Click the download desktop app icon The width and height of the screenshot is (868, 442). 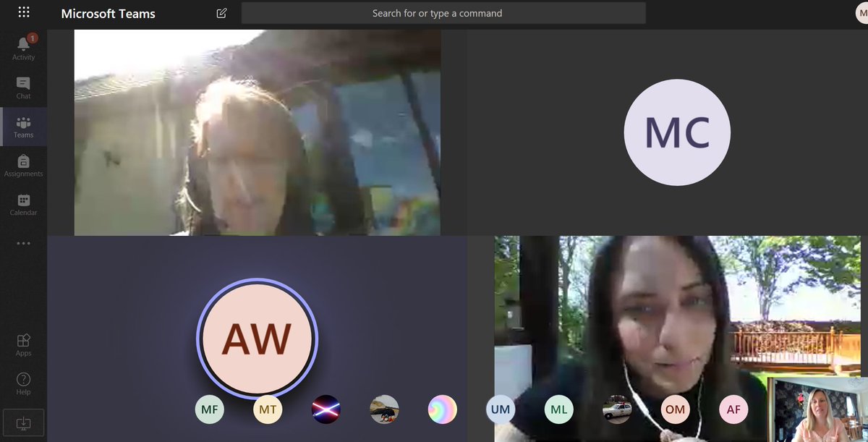[x=24, y=422]
